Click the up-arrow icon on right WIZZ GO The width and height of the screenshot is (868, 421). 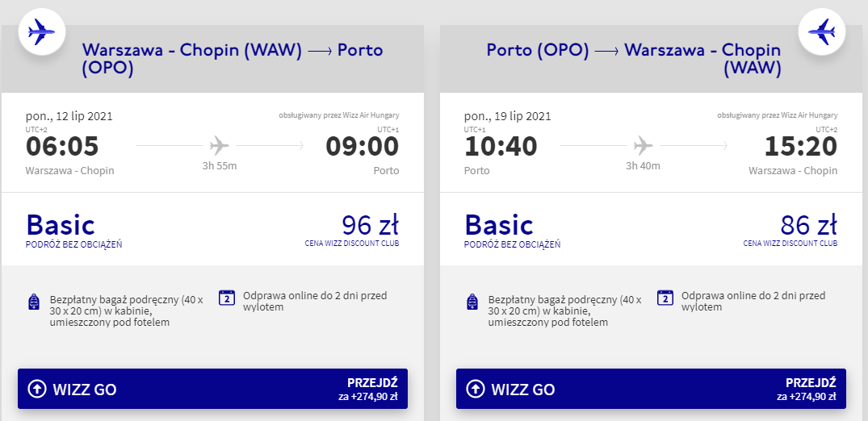click(x=476, y=390)
